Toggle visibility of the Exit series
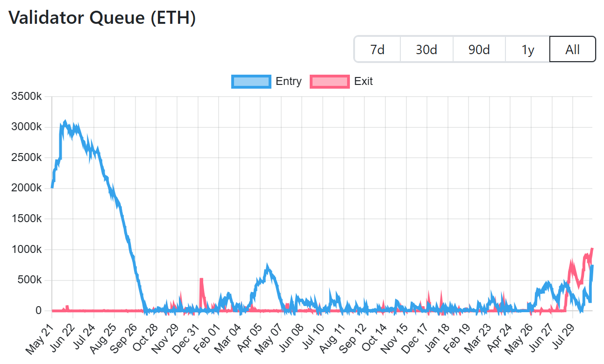This screenshot has height=364, width=604. click(x=330, y=81)
